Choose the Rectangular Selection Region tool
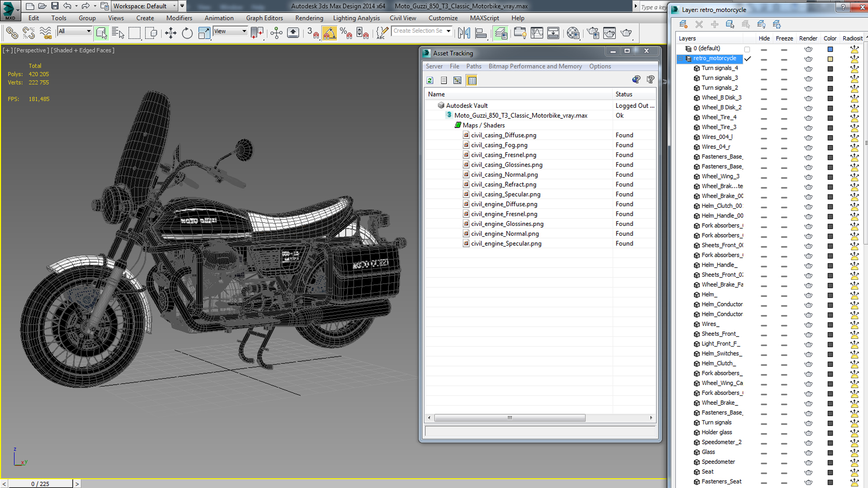 click(x=135, y=33)
